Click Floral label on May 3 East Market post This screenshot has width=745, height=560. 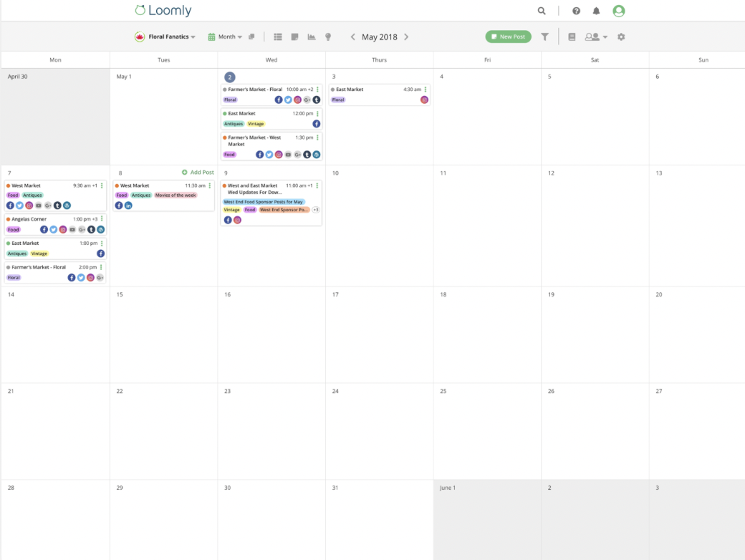pyautogui.click(x=338, y=100)
